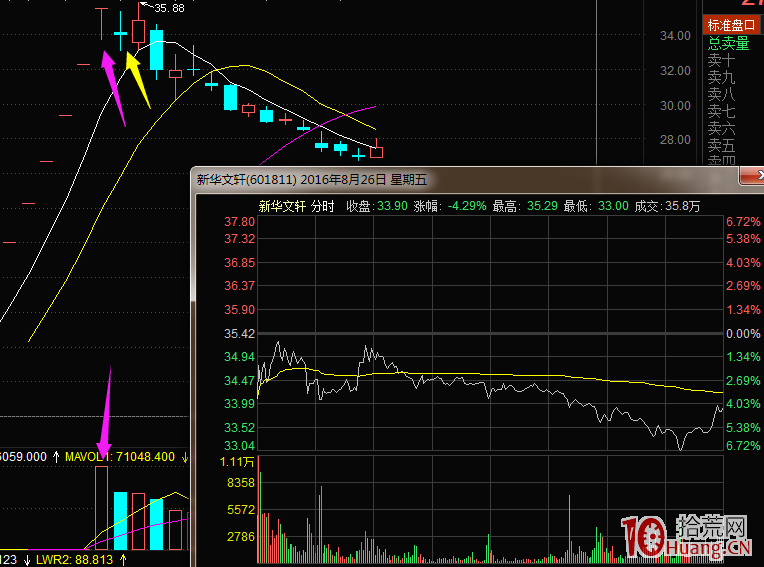Click the 36.85 intraday price label
764x567 pixels.
coord(239,263)
